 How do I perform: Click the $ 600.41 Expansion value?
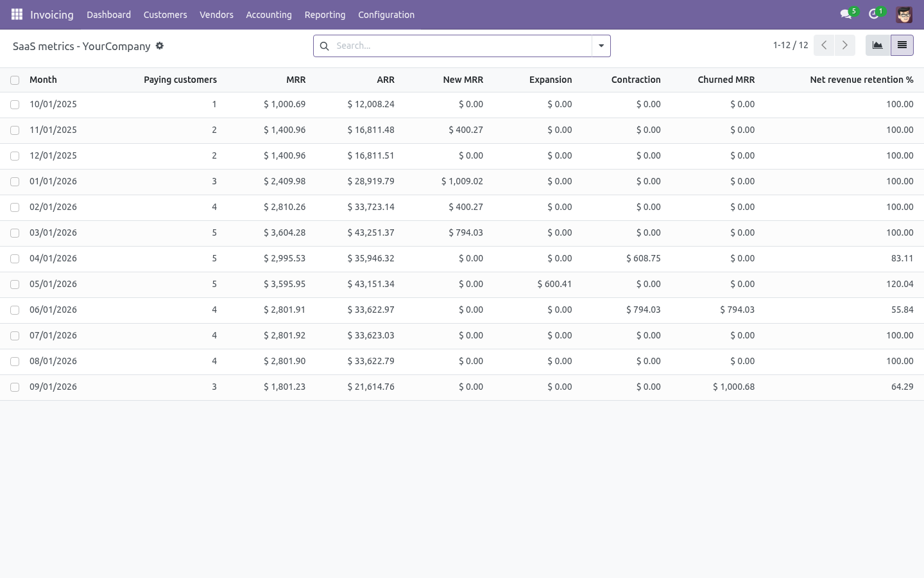(x=554, y=284)
